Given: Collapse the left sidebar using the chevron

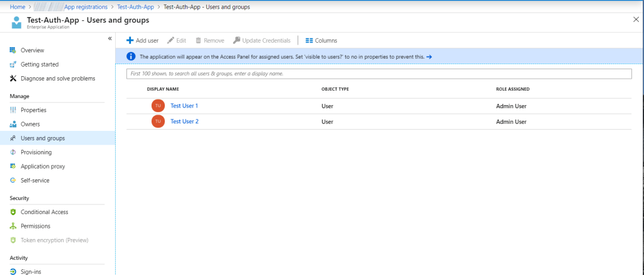Looking at the screenshot, I should tap(110, 38).
